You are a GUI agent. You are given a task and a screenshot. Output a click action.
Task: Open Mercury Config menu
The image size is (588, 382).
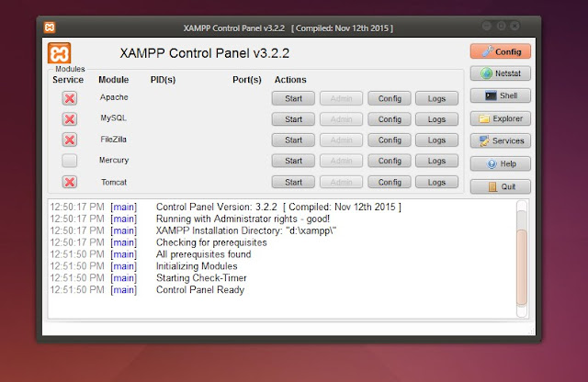(x=390, y=161)
